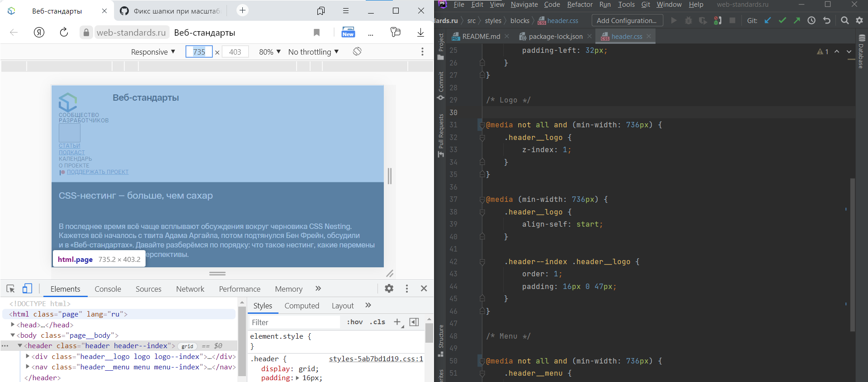
Task: Collapse the body element node
Action: pyautogui.click(x=13, y=335)
